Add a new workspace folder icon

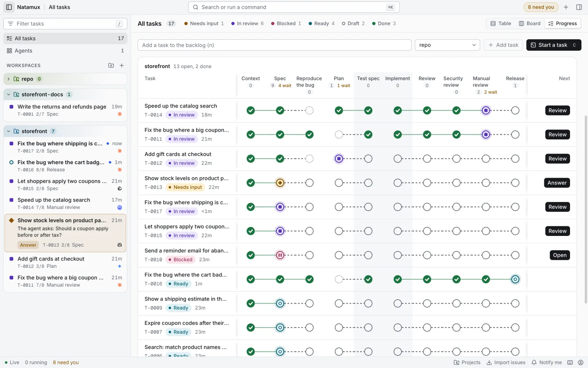111,66
